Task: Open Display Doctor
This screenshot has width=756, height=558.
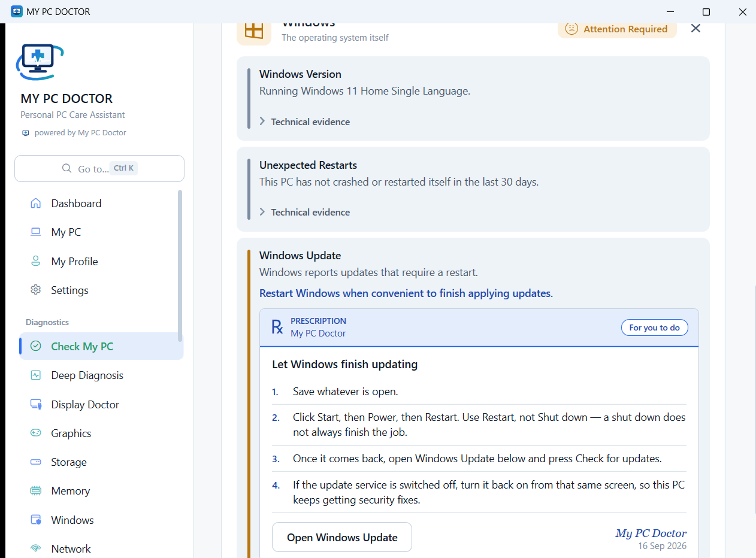Action: 101,405
